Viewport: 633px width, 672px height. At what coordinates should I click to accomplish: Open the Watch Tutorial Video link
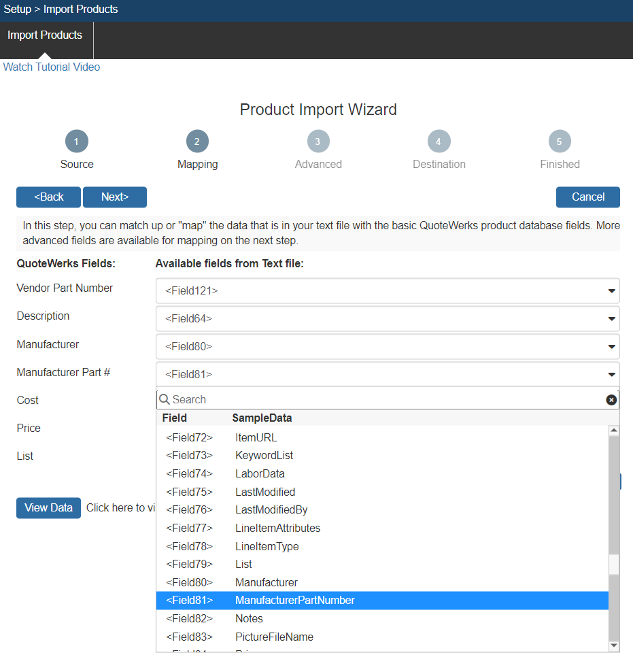tap(52, 67)
